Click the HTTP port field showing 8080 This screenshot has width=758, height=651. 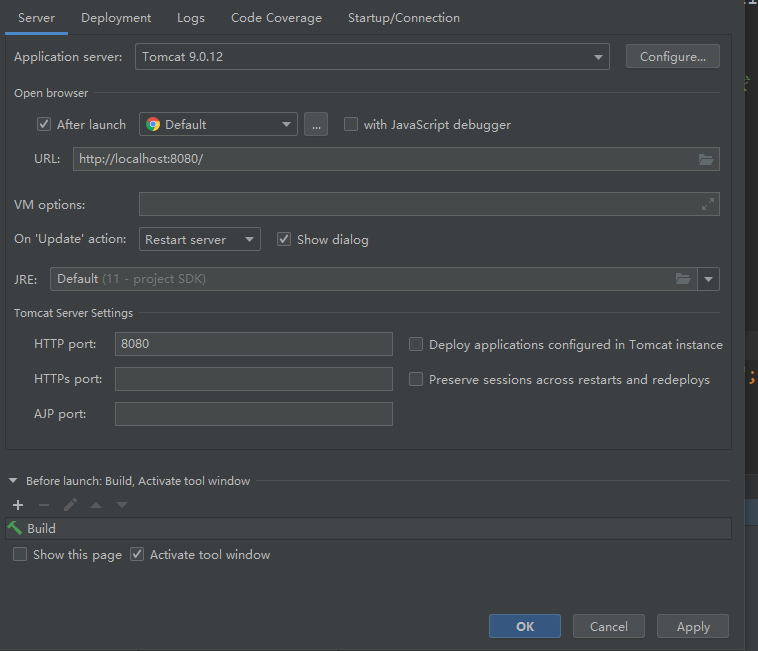(254, 344)
